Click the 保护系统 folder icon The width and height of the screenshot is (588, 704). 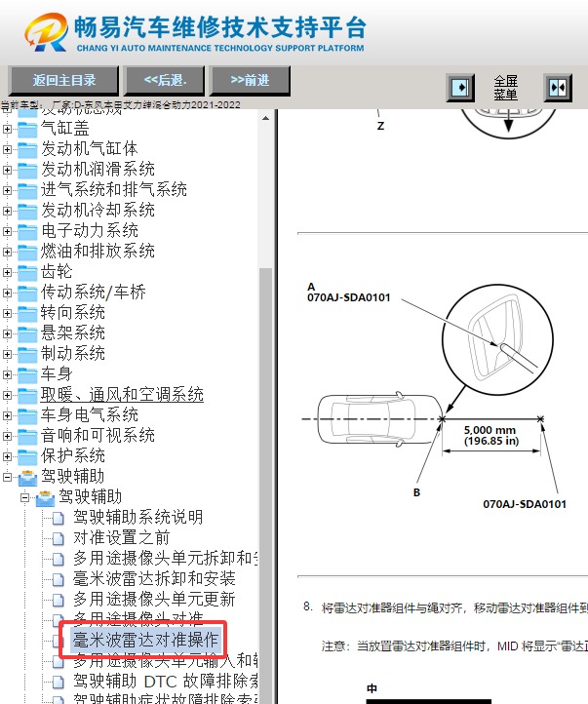click(x=27, y=457)
